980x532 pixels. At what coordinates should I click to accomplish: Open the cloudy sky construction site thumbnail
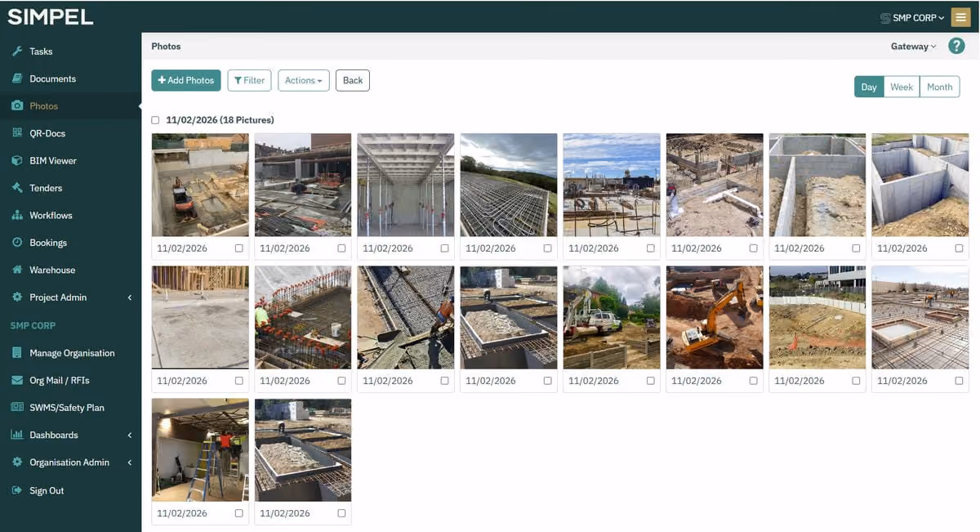[612, 186]
